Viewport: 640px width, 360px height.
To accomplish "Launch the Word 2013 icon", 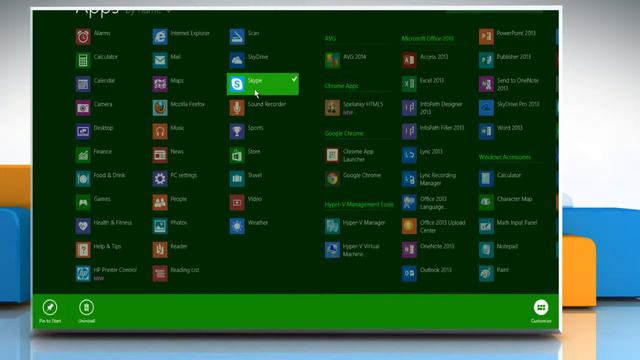I will tap(486, 131).
